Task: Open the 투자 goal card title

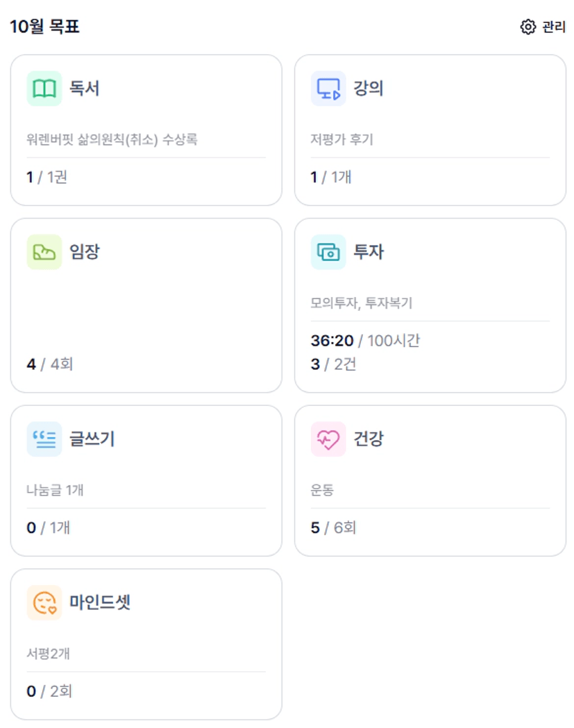Action: pyautogui.click(x=369, y=252)
